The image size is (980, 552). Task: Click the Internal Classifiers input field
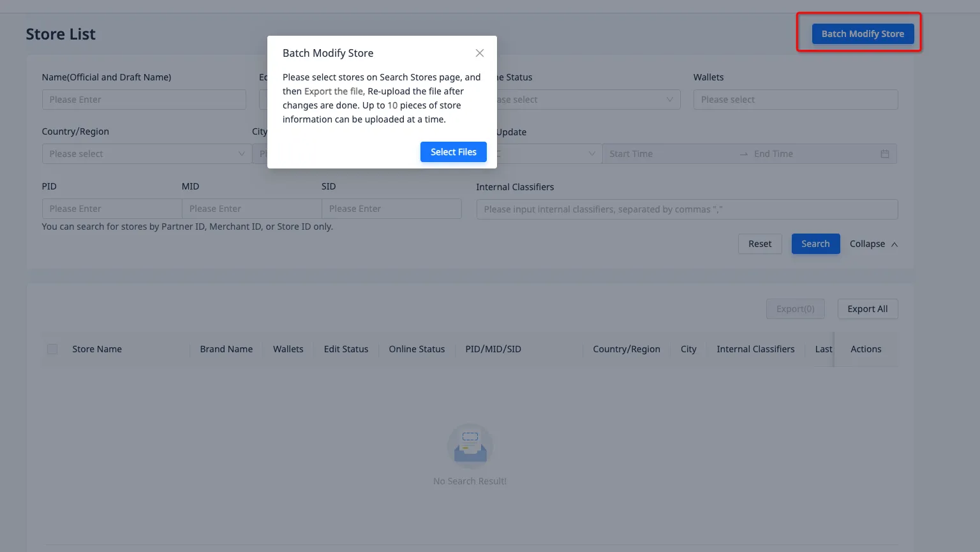click(x=687, y=209)
